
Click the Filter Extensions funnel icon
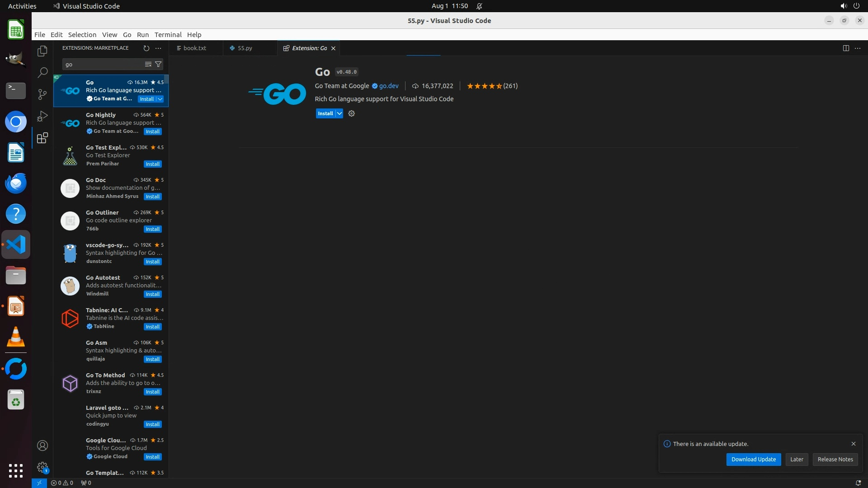point(158,64)
